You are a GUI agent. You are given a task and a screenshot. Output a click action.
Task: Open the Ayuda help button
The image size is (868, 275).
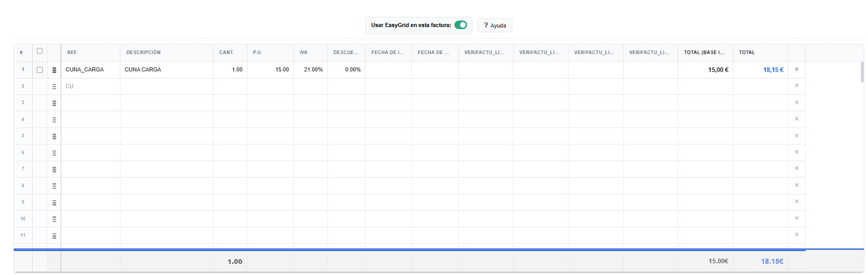[495, 26]
